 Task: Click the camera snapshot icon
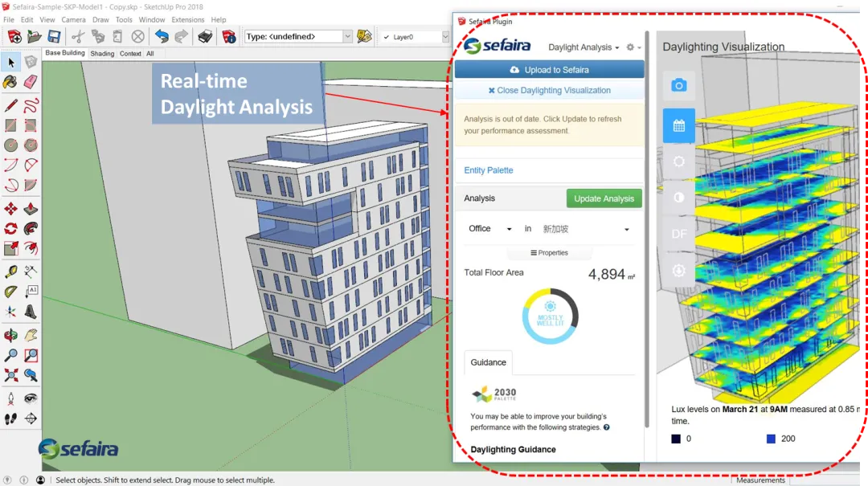pos(678,85)
